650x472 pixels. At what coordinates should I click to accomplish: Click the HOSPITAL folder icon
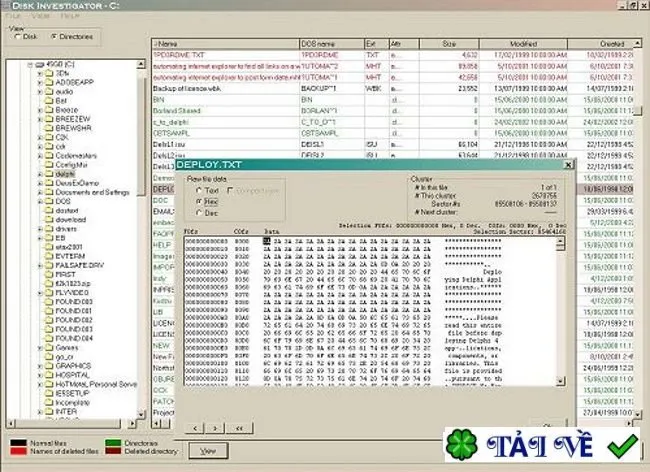[x=49, y=375]
